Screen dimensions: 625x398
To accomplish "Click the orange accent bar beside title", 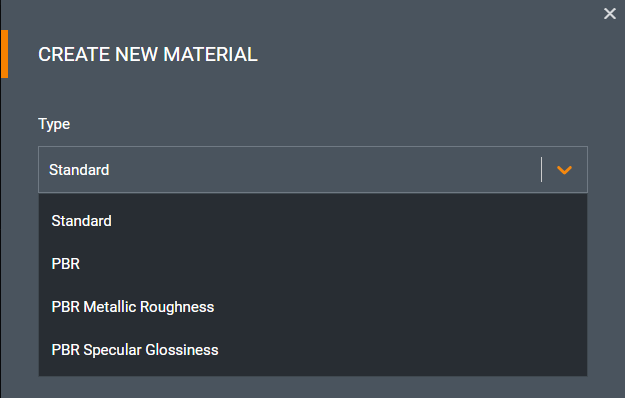I will [4, 54].
